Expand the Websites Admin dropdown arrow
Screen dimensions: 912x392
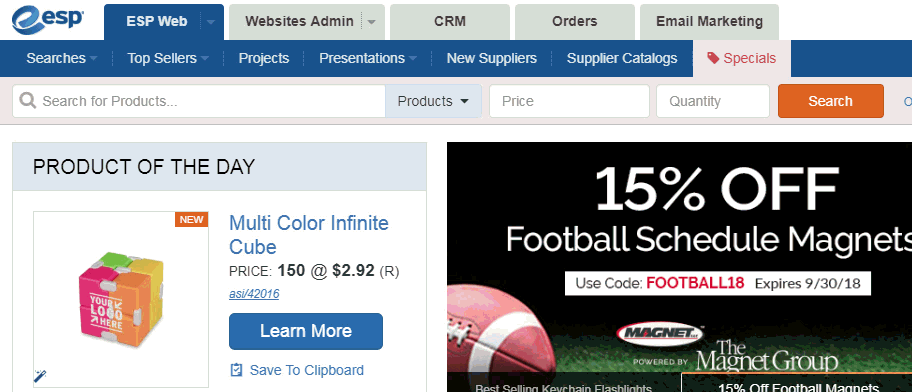tap(372, 22)
